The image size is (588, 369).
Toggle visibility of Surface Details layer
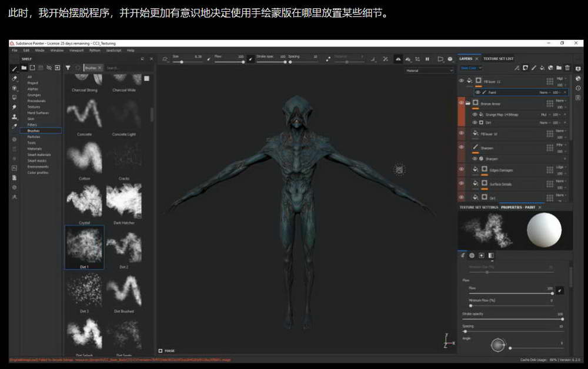461,183
